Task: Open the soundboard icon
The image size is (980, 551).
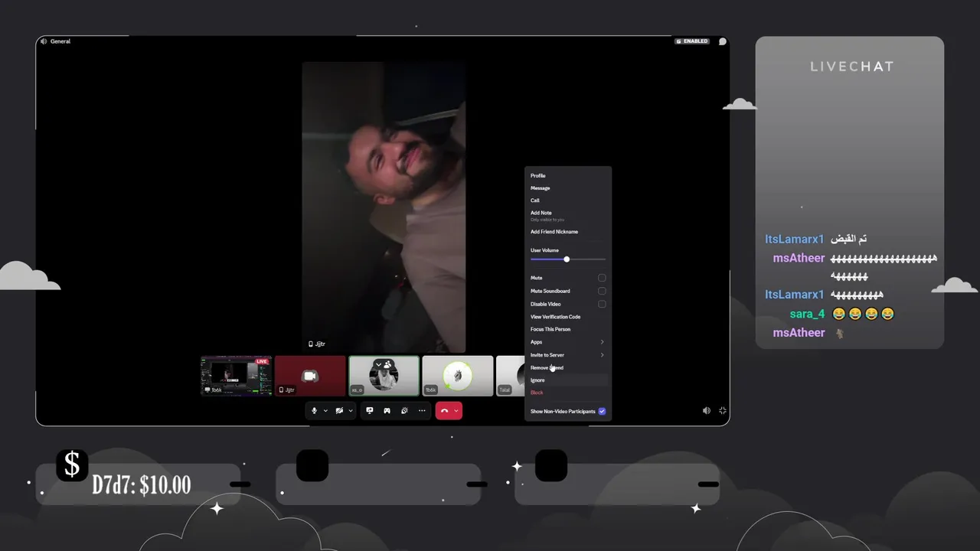Action: [404, 411]
